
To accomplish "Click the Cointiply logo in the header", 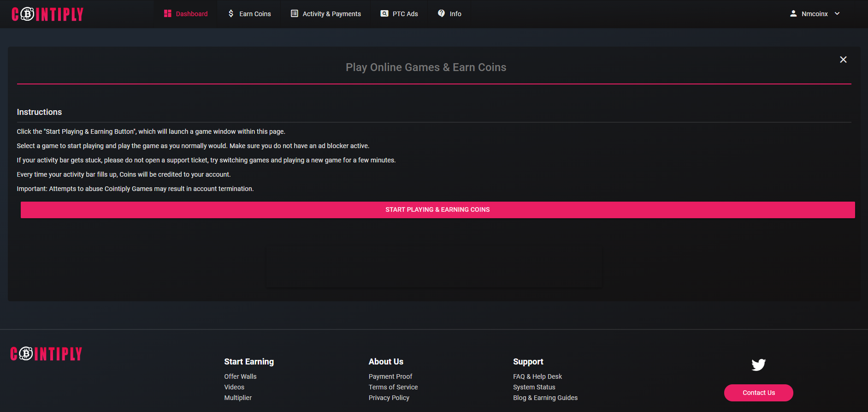I will click(47, 14).
